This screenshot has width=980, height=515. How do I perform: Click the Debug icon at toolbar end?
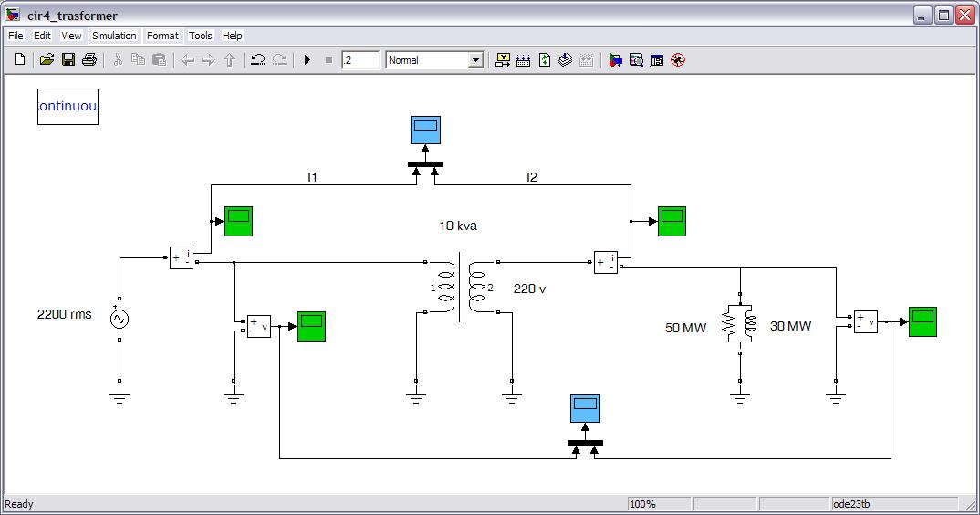pyautogui.click(x=677, y=60)
